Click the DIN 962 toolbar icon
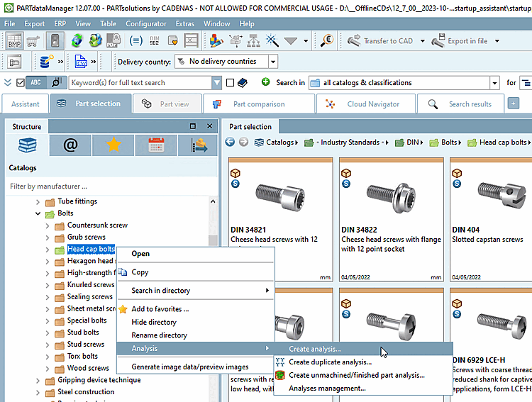Viewport: 532px width, 402px height. point(154,41)
